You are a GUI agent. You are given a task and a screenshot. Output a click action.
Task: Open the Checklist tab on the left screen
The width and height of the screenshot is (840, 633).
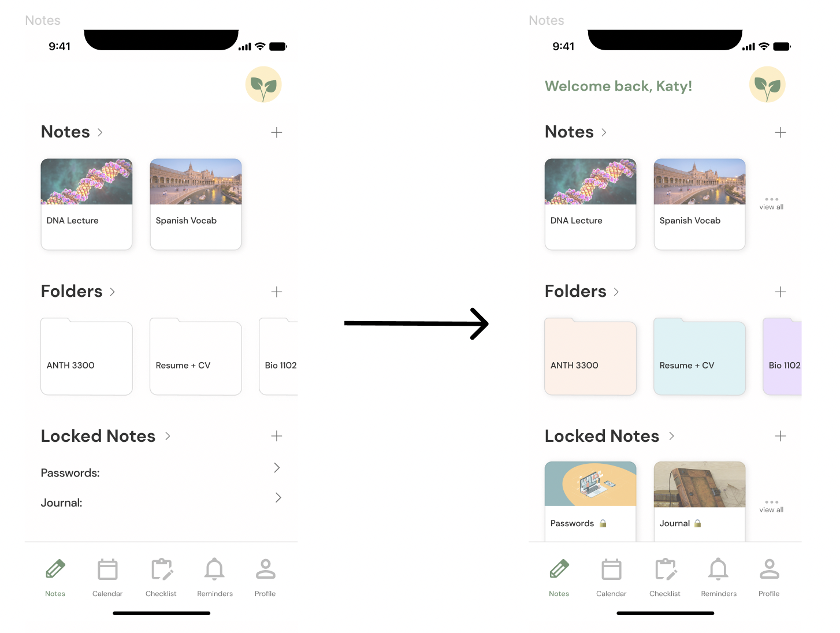[x=161, y=578]
